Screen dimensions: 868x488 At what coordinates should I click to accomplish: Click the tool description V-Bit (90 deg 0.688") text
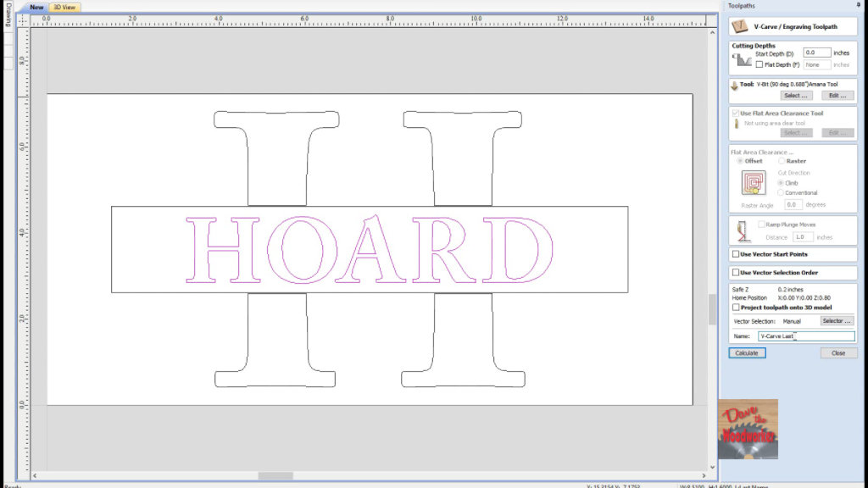pyautogui.click(x=797, y=85)
